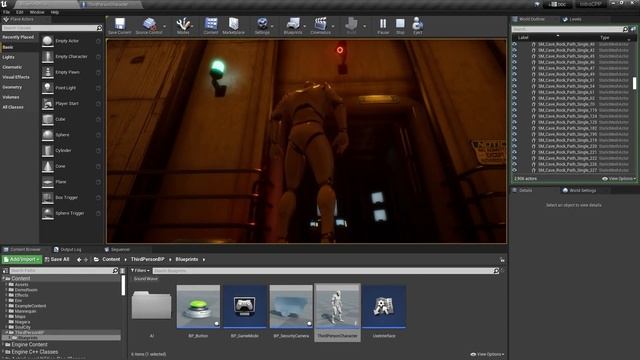This screenshot has height=360, width=640.
Task: Toggle visibility of SM_Cave_Rock_Path_Single_222
Action: [x=515, y=158]
